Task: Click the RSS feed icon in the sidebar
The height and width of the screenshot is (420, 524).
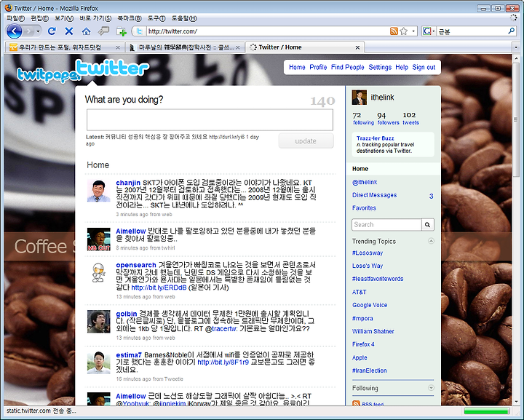Action: click(x=356, y=403)
